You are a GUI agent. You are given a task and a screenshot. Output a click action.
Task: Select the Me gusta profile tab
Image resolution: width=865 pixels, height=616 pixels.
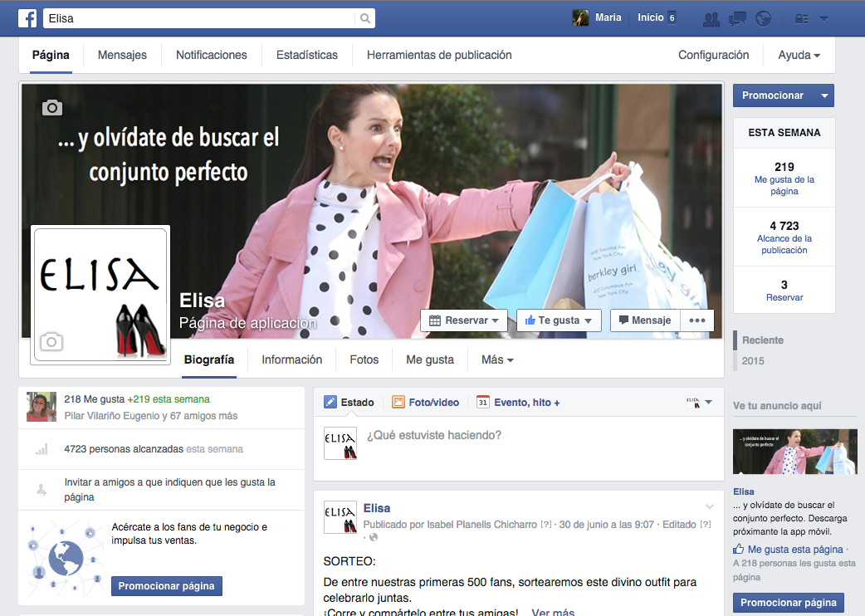point(430,359)
